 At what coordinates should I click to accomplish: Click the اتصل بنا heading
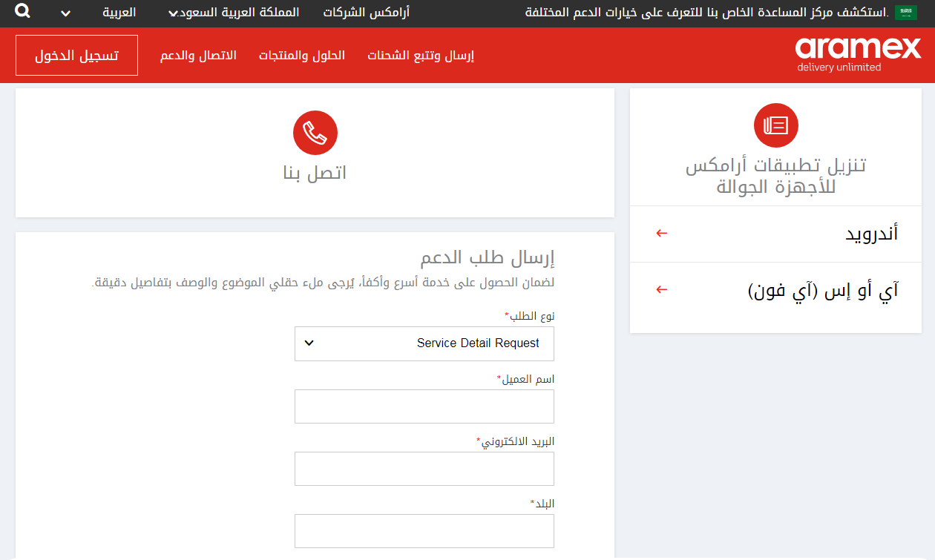coord(315,173)
